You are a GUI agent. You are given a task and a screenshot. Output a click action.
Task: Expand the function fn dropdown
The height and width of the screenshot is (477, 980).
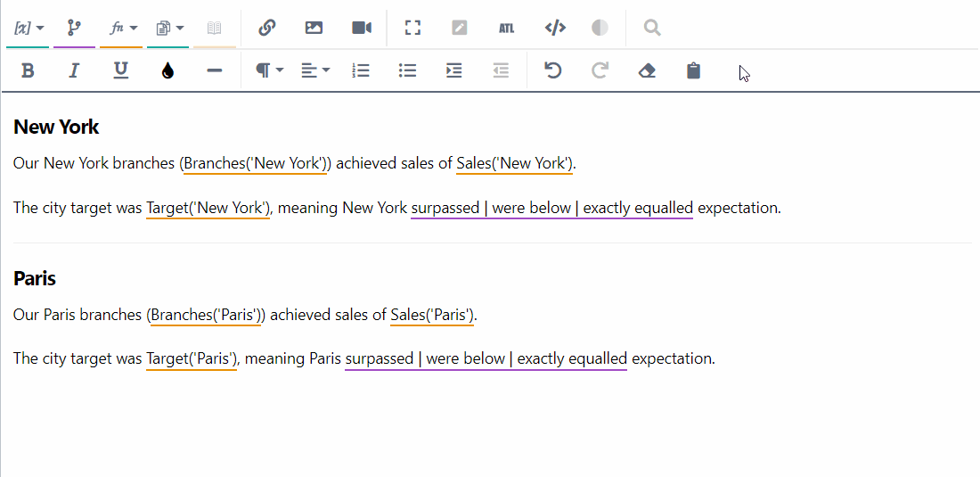tap(122, 28)
